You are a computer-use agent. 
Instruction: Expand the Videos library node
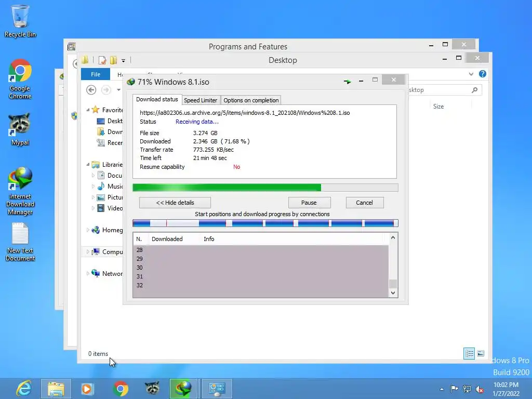(93, 208)
